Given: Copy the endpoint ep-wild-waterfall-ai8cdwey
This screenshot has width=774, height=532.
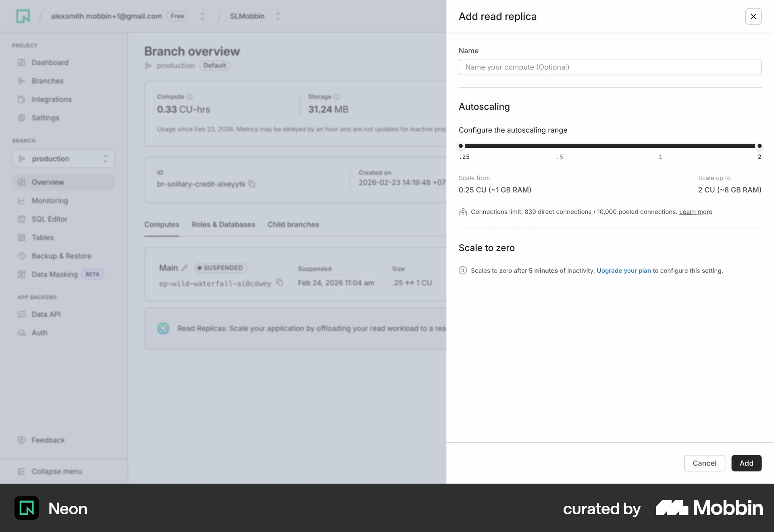Looking at the screenshot, I should tap(279, 282).
